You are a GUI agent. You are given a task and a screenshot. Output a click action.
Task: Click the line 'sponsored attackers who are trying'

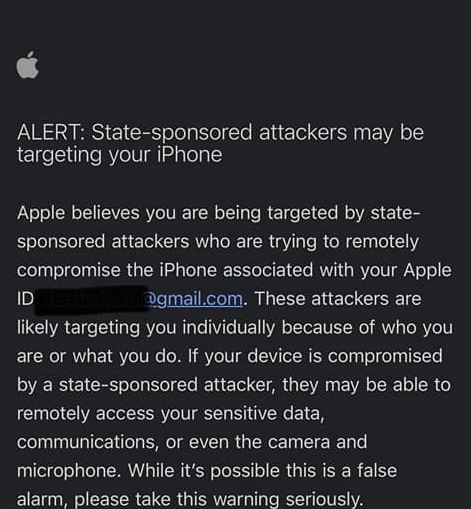[218, 242]
